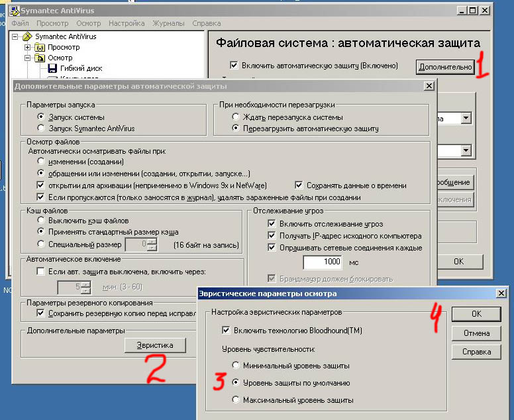Select the Гибкий диск floppy icon

[52, 68]
